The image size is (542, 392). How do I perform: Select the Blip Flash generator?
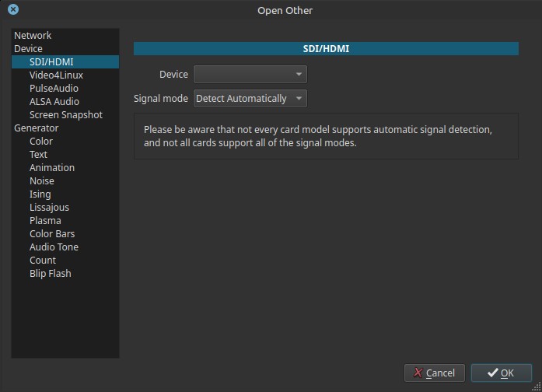pyautogui.click(x=50, y=274)
